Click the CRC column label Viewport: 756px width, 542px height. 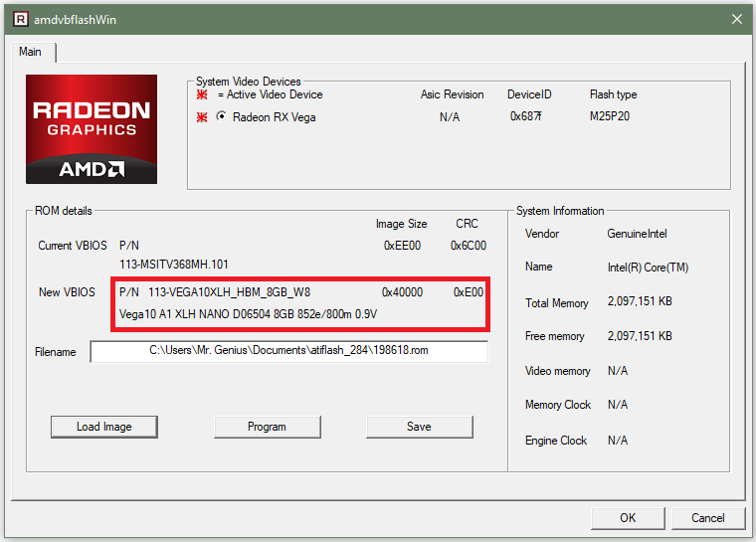[467, 224]
